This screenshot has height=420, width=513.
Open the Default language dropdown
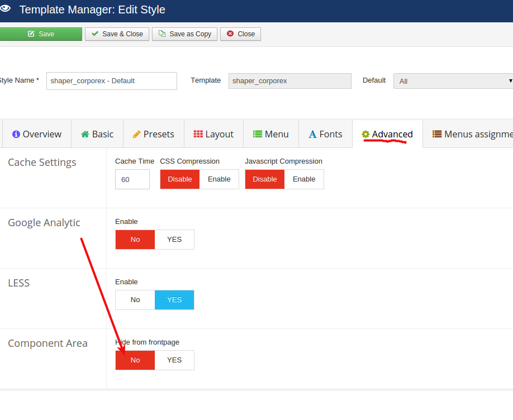(x=453, y=81)
